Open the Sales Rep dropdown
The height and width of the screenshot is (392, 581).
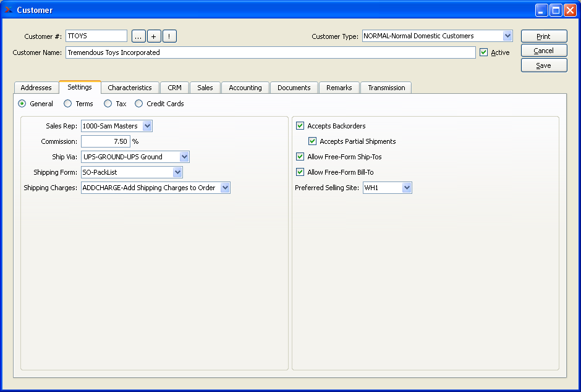(147, 126)
